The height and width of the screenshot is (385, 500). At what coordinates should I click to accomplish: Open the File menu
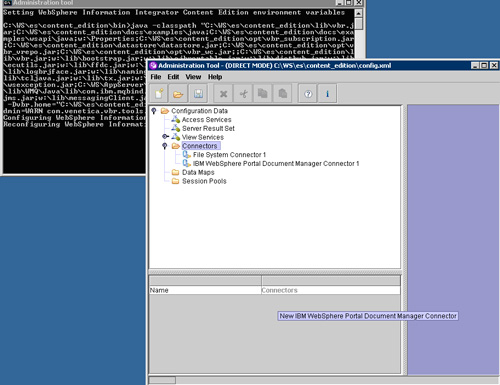pyautogui.click(x=156, y=77)
